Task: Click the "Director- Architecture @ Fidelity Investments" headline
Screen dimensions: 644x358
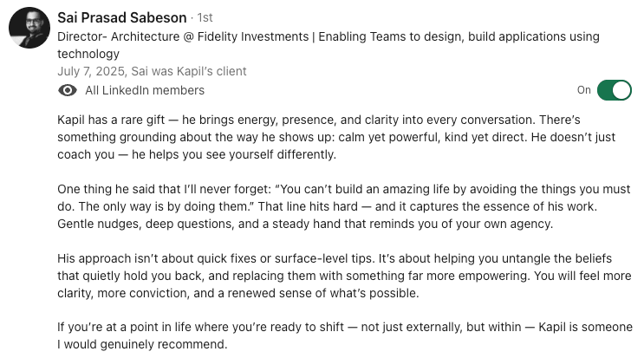Action: [215, 37]
